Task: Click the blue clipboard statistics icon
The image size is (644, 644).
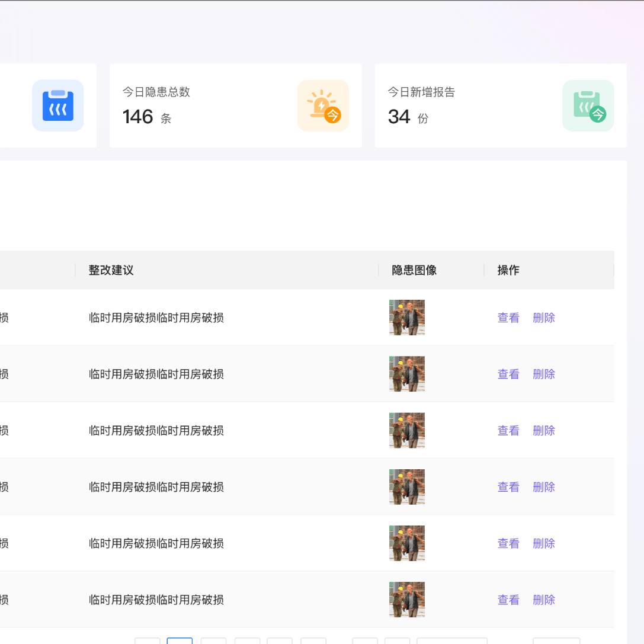Action: point(57,105)
